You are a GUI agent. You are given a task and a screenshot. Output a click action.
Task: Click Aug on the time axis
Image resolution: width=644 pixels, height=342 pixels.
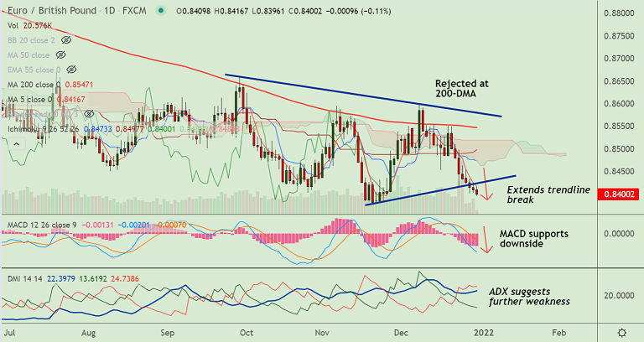pos(88,333)
